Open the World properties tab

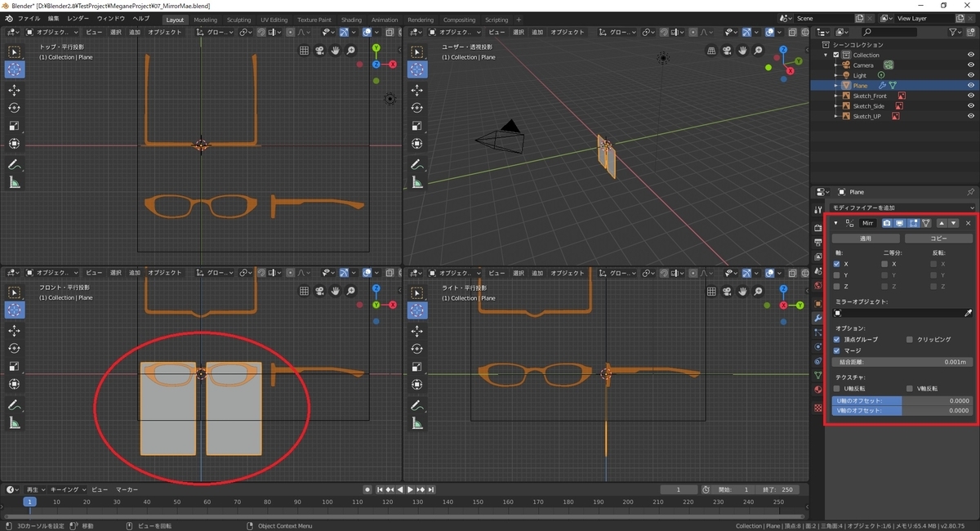pyautogui.click(x=818, y=286)
